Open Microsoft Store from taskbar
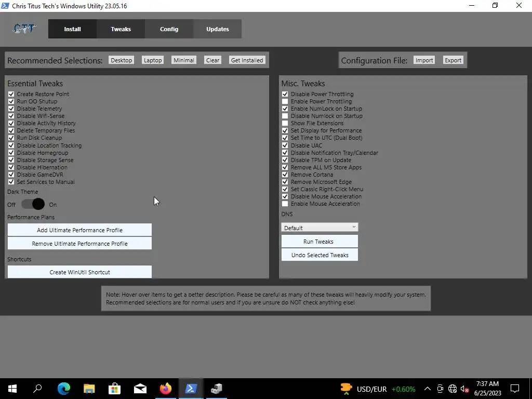 pos(115,389)
